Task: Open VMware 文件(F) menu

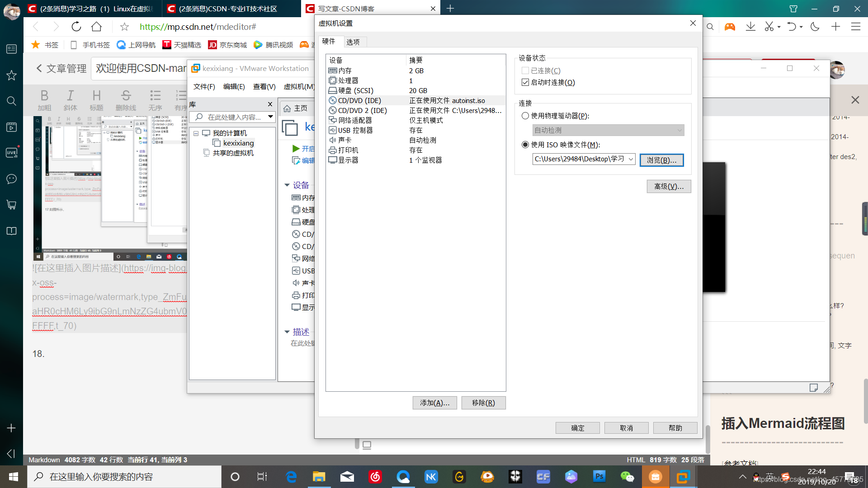Action: pos(204,87)
